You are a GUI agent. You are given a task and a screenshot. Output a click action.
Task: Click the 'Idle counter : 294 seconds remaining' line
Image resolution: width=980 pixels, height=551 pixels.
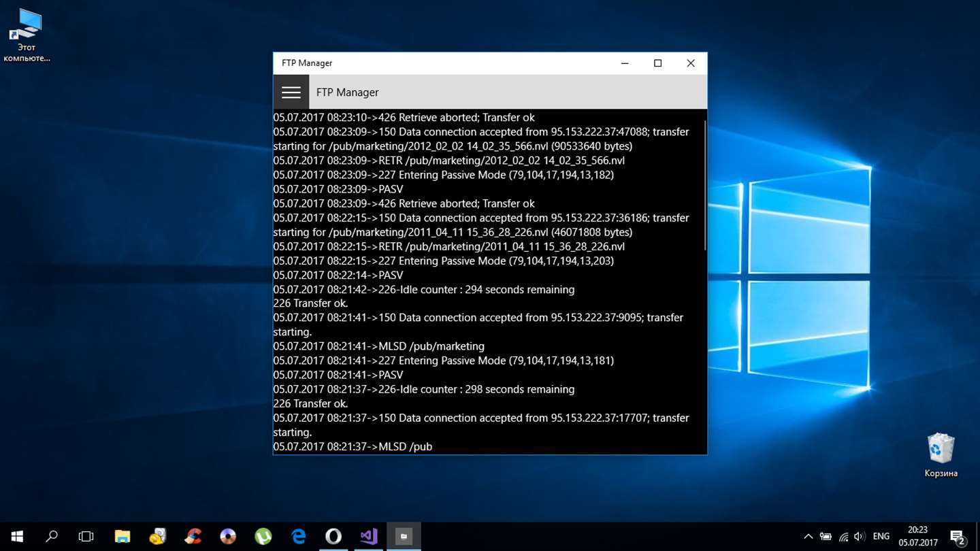[x=424, y=289]
